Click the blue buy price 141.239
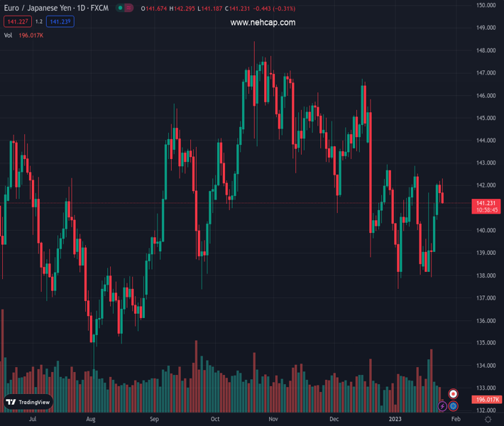504x426 pixels. click(x=60, y=22)
